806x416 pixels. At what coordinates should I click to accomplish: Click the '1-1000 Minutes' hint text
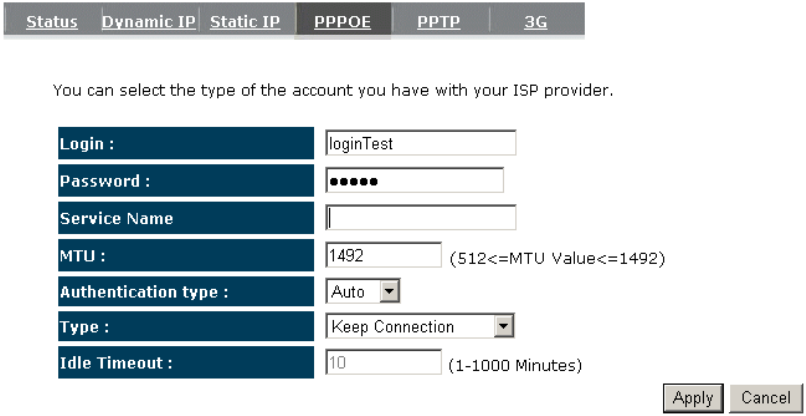coord(515,366)
